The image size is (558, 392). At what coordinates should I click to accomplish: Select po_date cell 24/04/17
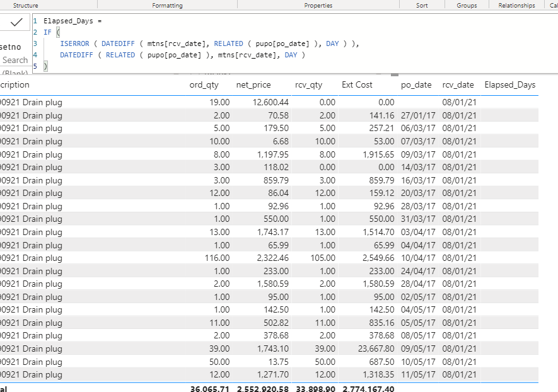tap(418, 272)
